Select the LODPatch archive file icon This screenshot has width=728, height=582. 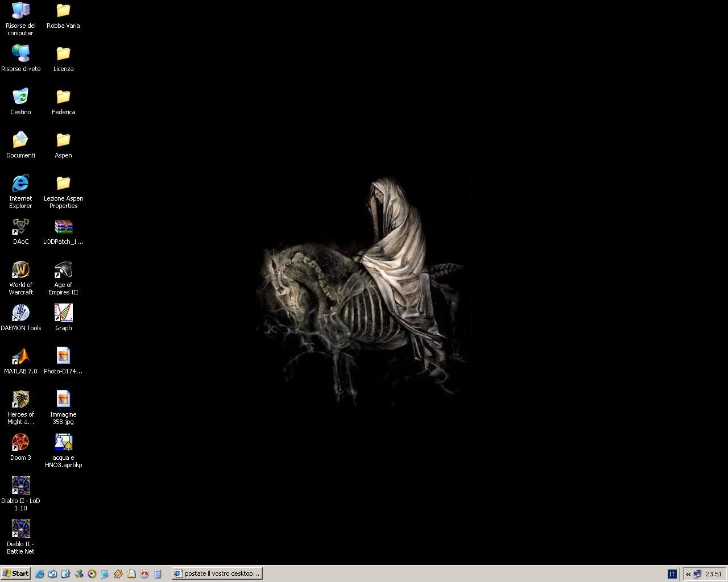tap(63, 231)
